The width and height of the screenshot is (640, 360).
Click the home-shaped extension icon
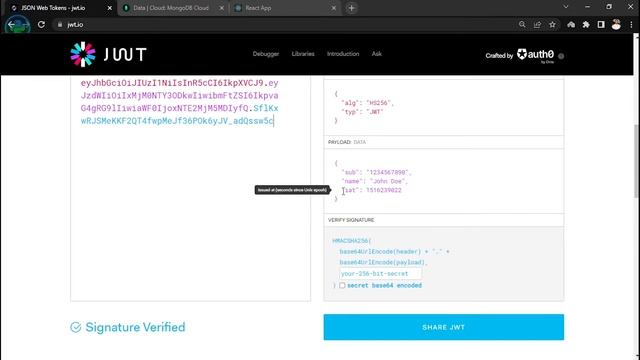[571, 24]
